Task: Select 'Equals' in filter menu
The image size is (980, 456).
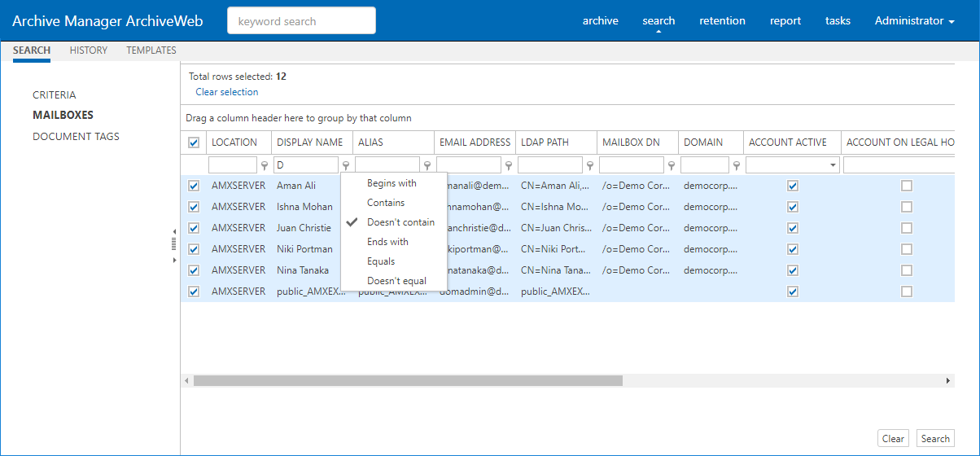Action: tap(381, 261)
